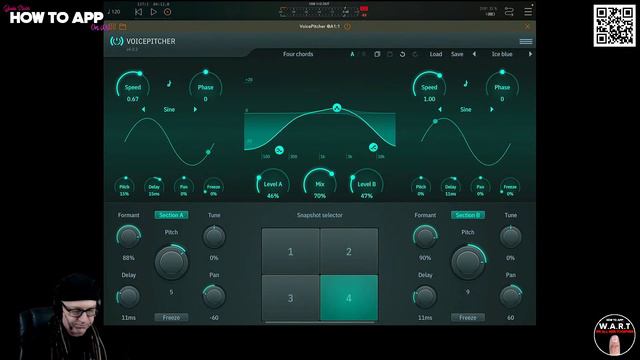Click the copy state icon
This screenshot has width=640, height=360.
(x=377, y=54)
